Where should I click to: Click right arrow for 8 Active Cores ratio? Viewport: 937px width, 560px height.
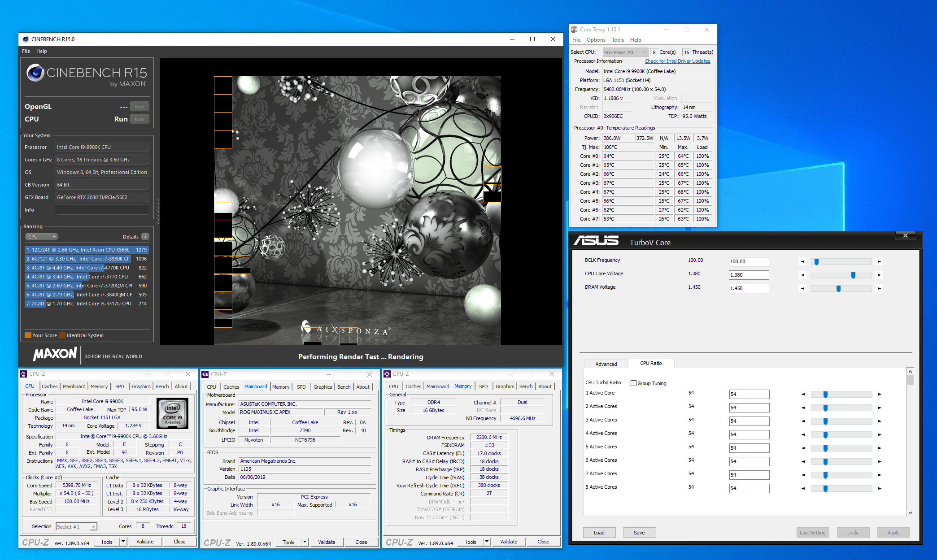click(880, 488)
